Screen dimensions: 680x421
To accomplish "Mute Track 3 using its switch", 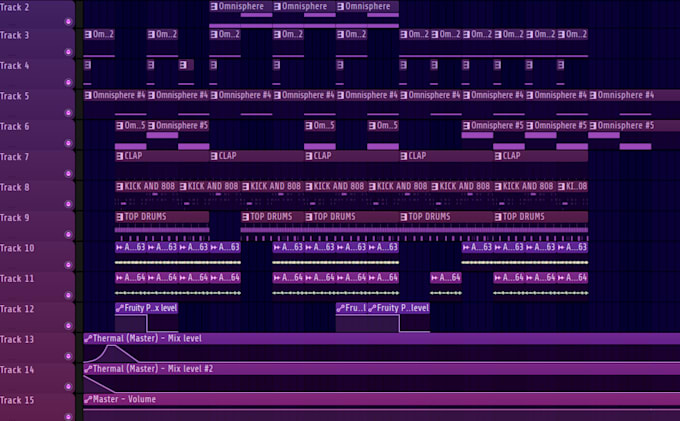I will (x=68, y=52).
